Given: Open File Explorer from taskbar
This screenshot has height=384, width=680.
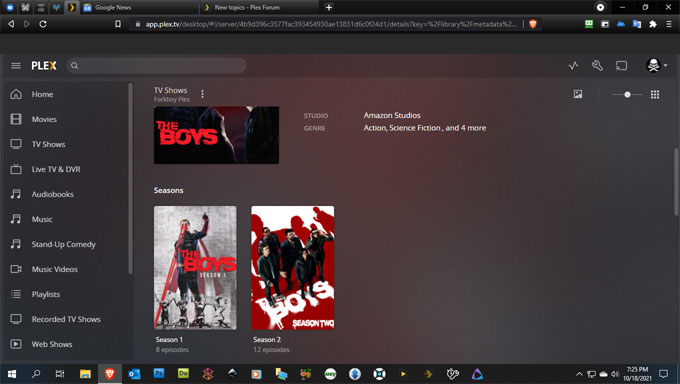Looking at the screenshot, I should [85, 374].
